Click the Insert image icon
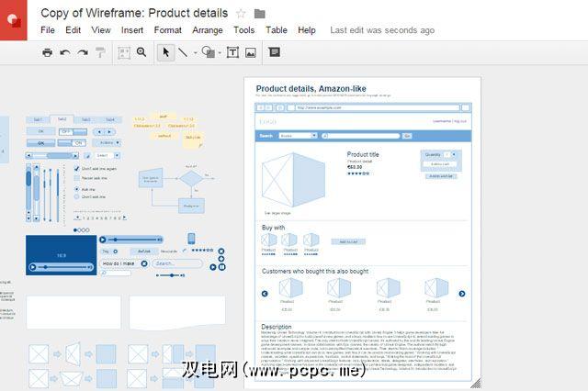 tap(251, 53)
